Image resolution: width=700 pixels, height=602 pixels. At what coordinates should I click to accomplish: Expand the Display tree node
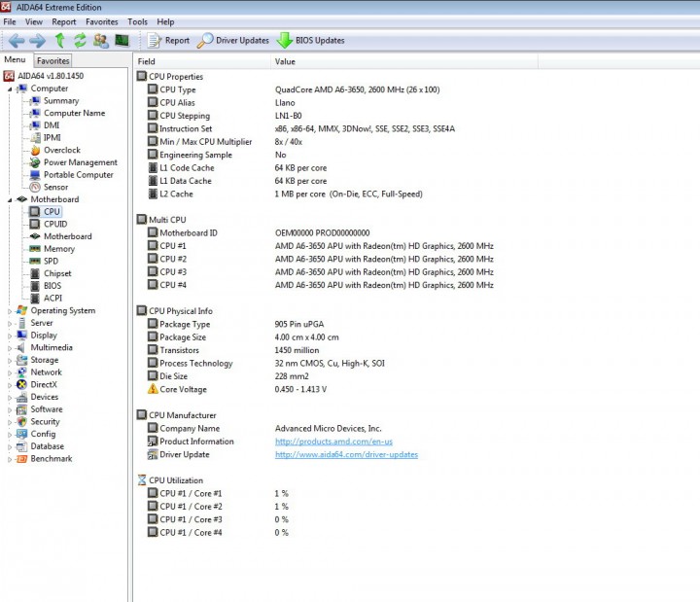click(x=10, y=336)
